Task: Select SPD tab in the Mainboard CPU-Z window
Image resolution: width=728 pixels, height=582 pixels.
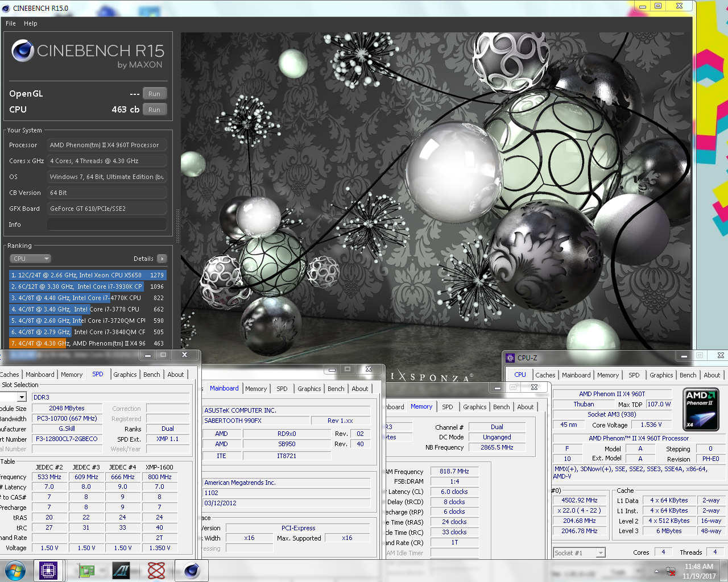Action: [282, 389]
